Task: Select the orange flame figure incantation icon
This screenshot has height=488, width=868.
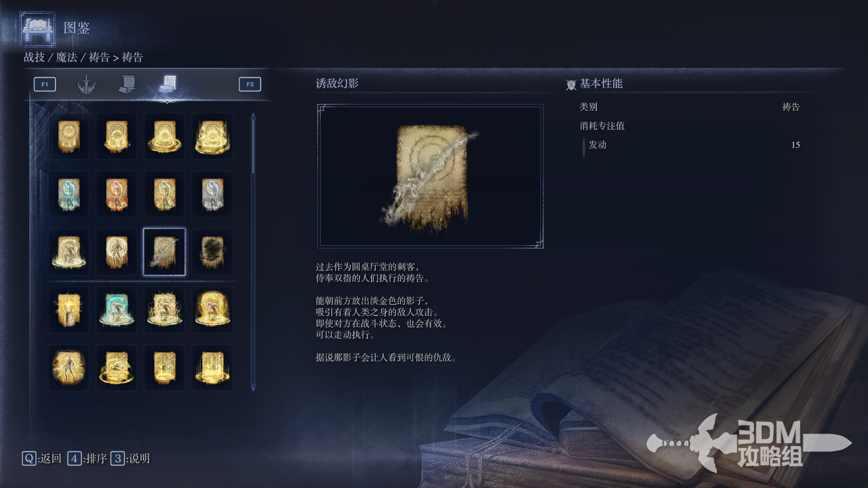Action: coord(117,194)
